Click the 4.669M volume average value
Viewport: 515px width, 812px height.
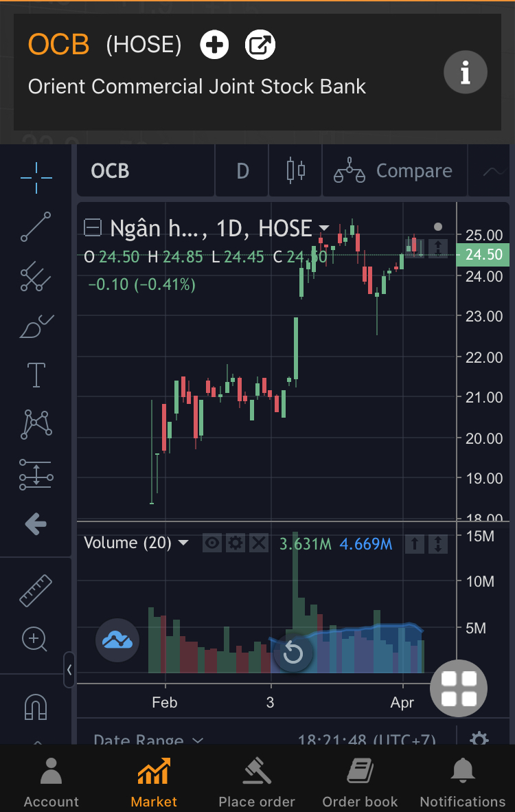point(366,544)
